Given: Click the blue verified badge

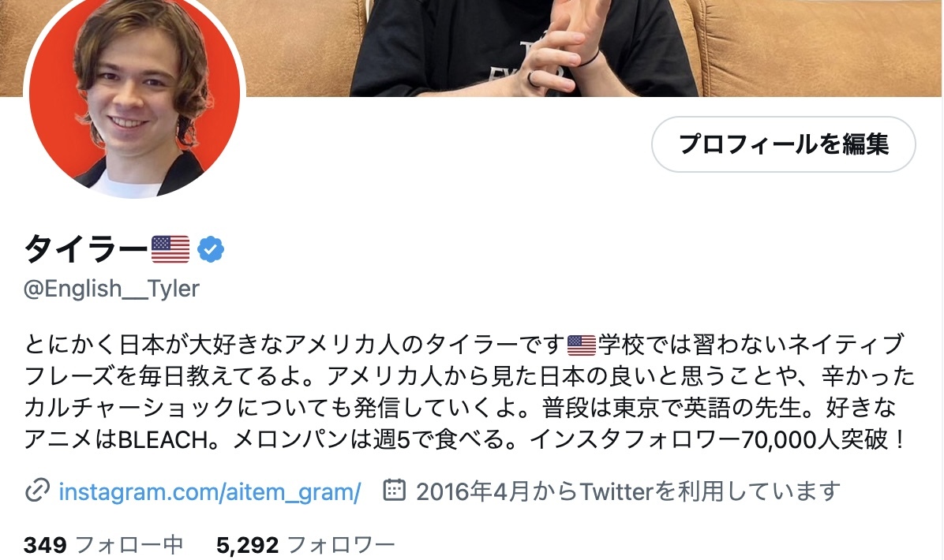Looking at the screenshot, I should (211, 249).
